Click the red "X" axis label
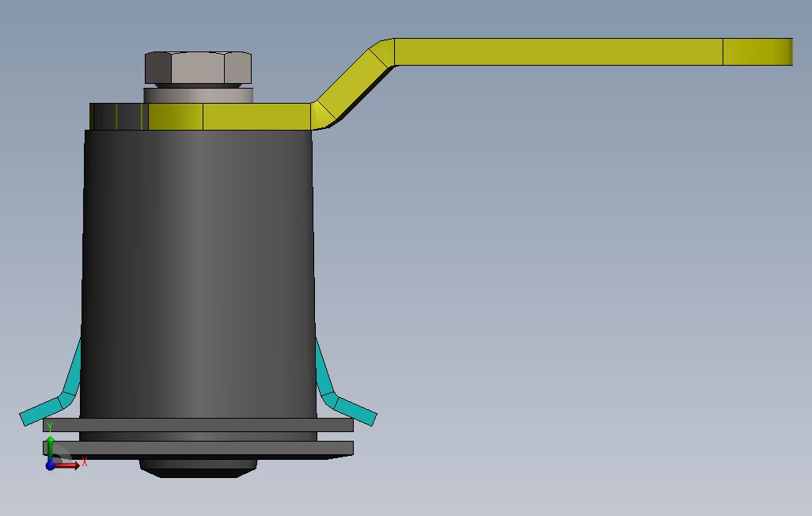This screenshot has height=516, width=812. (x=85, y=461)
